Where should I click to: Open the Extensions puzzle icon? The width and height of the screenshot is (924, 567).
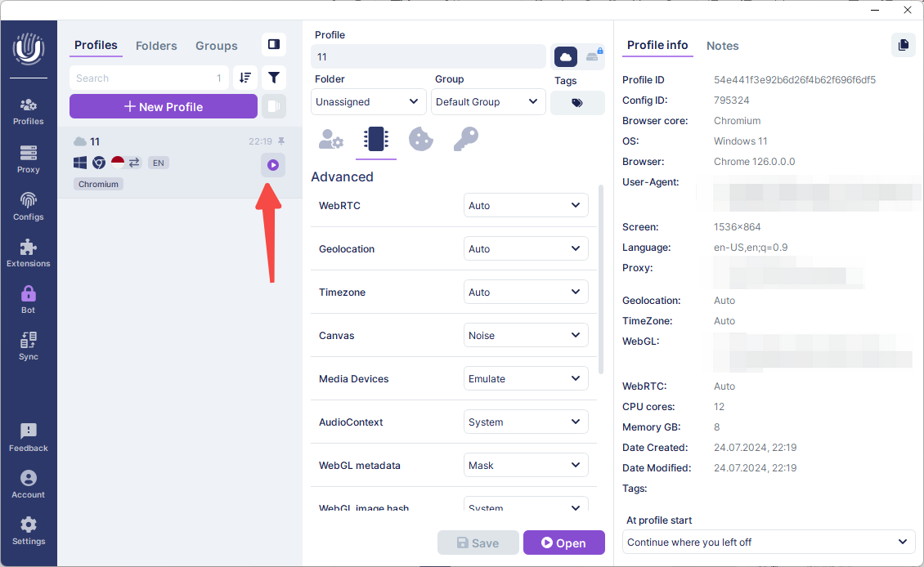click(29, 252)
